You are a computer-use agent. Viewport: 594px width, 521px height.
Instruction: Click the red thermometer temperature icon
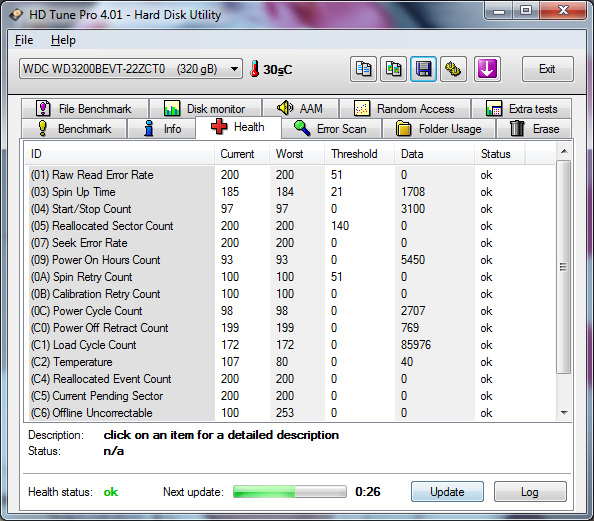coord(255,69)
